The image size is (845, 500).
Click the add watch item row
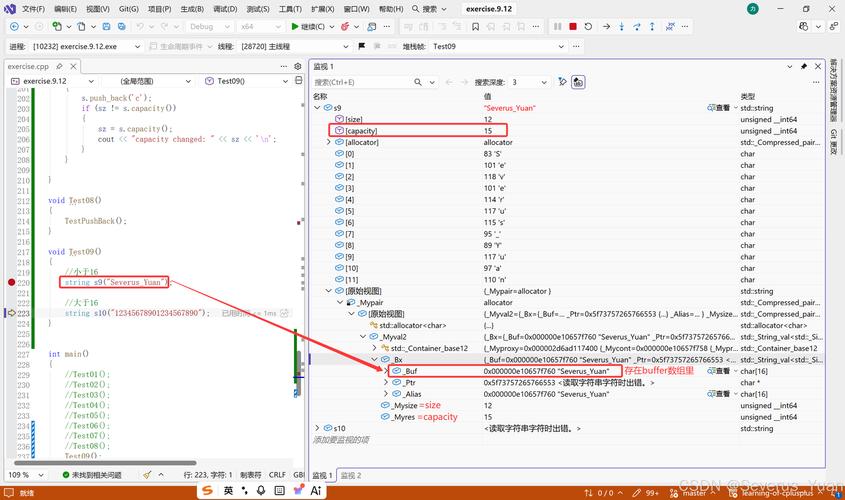pyautogui.click(x=342, y=440)
